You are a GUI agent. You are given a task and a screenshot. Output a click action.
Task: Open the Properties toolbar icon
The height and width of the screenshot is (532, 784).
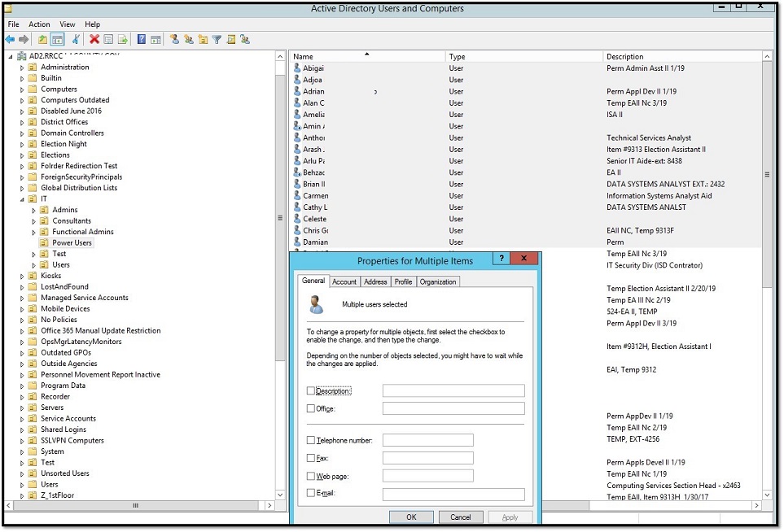[x=108, y=40]
